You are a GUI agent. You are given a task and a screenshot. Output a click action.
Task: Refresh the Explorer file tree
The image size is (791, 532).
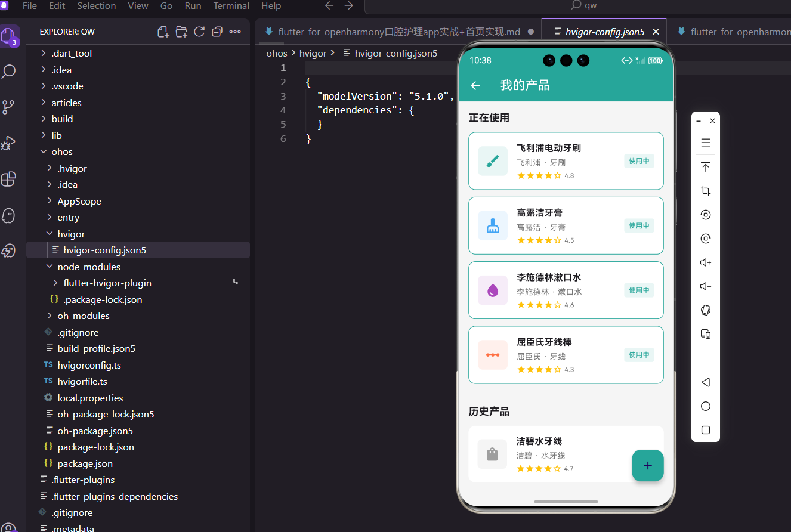pos(199,32)
